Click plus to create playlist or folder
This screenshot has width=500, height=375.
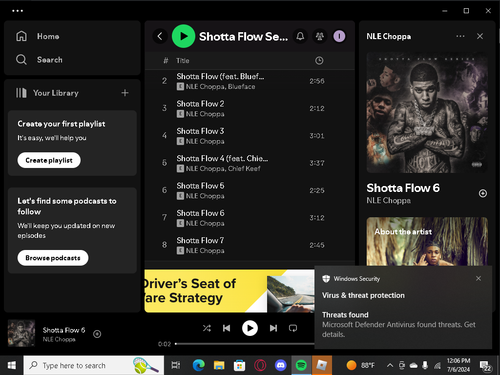(125, 93)
